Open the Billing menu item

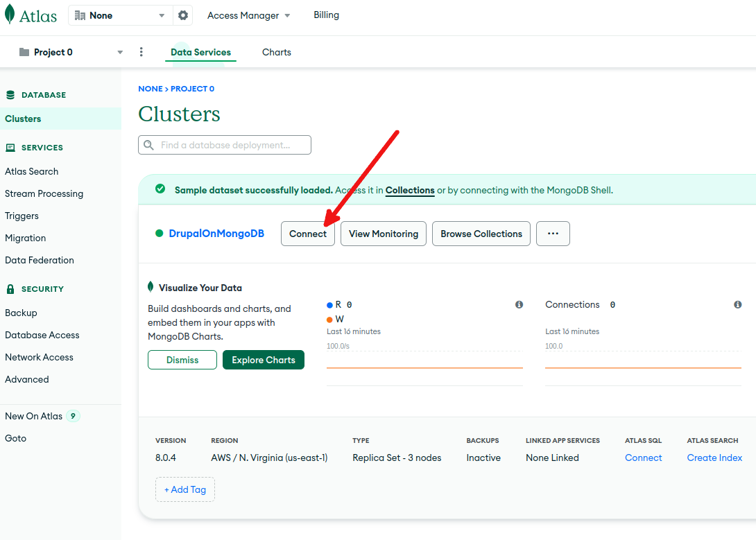(327, 15)
